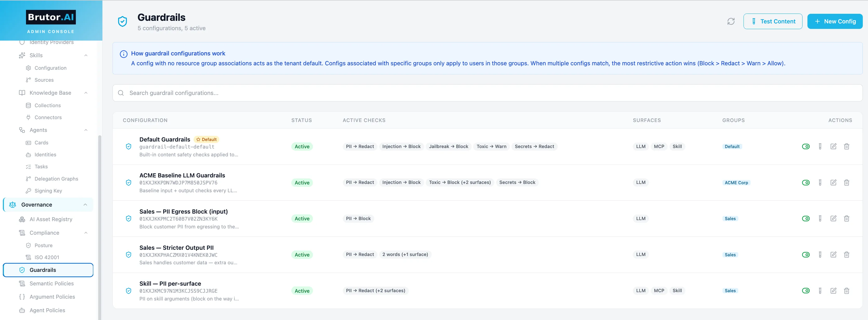Open Skills Configuration page
Screen dimensions: 868x320
(x=50, y=68)
